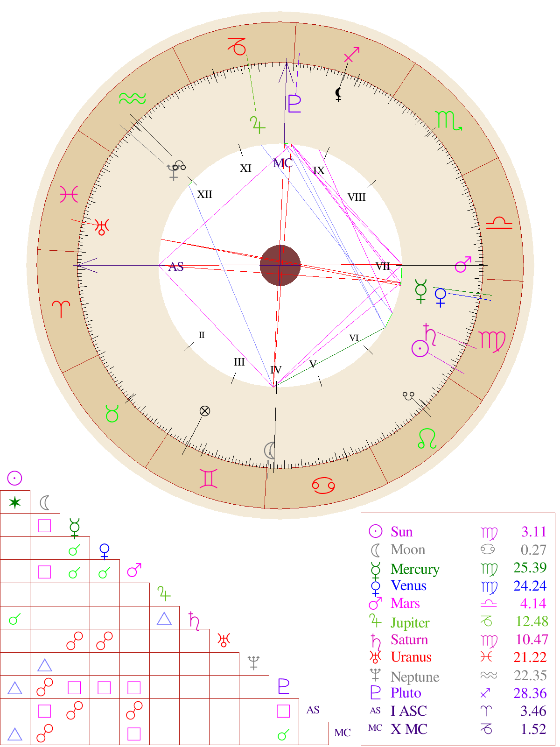The image size is (560, 747).
Task: Select house numeral 'XI' in the wheel
Action: [x=246, y=169]
